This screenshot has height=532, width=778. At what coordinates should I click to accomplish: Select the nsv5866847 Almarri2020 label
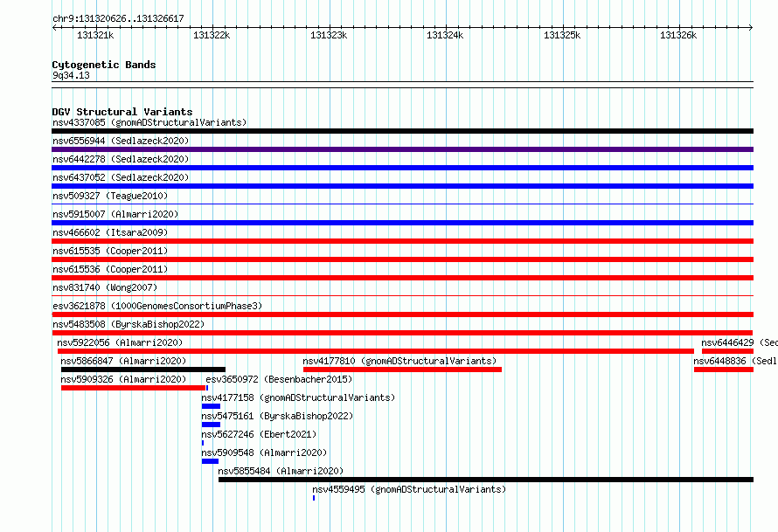(123, 361)
